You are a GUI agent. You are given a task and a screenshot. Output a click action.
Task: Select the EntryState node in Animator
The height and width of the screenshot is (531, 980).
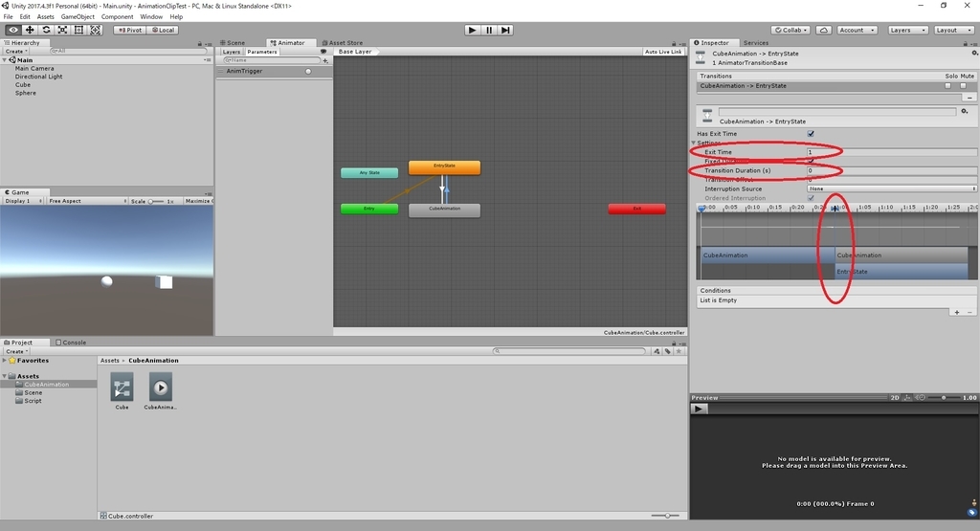pos(444,167)
